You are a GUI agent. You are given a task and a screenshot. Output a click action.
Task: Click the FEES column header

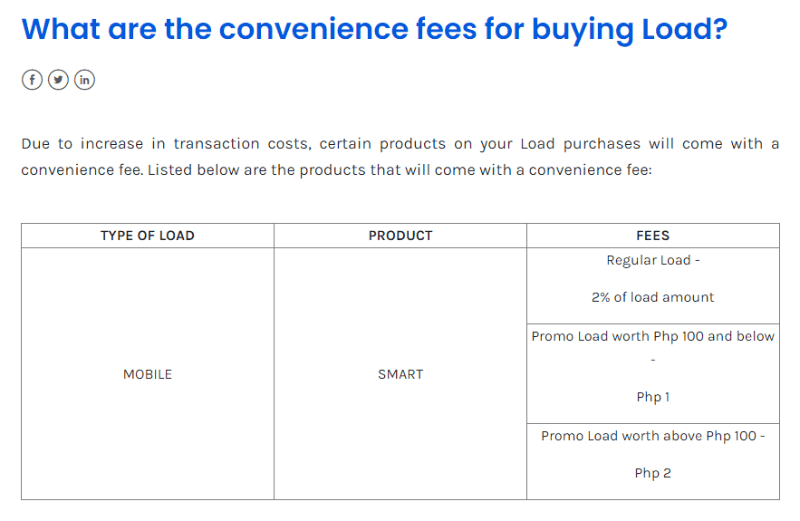point(653,236)
